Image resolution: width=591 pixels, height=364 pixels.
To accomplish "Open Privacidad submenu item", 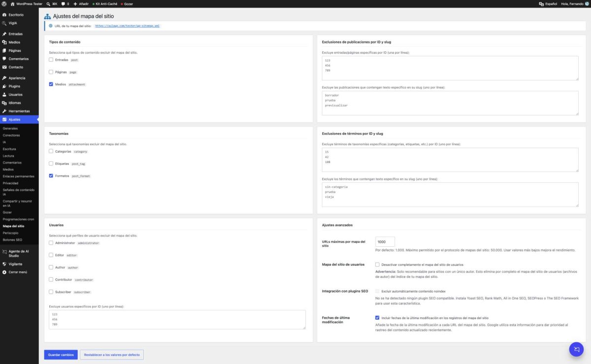I will click(10, 183).
